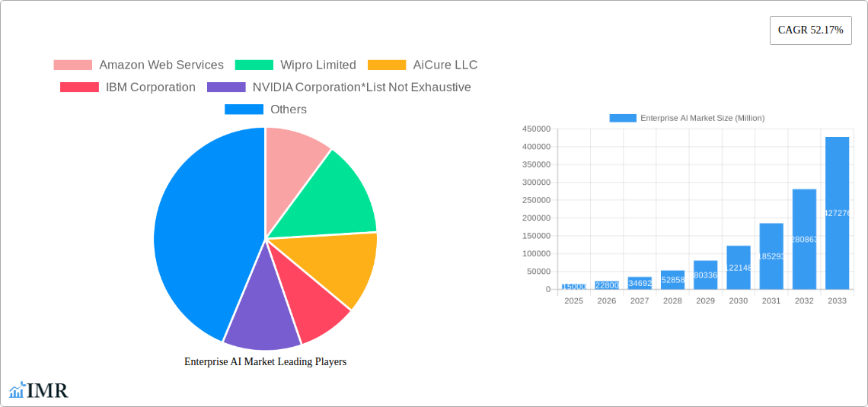
Task: Toggle the NVIDIA Corporation legend swatch
Action: click(226, 87)
